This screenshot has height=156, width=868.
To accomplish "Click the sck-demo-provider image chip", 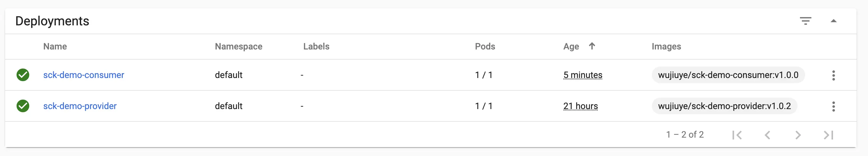I will coord(724,106).
